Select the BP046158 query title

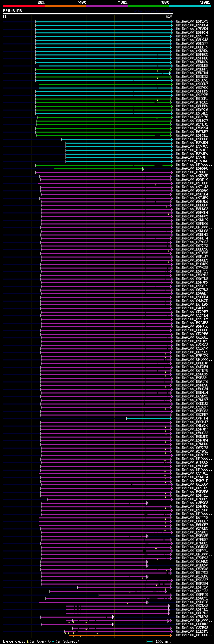[x=13, y=11]
